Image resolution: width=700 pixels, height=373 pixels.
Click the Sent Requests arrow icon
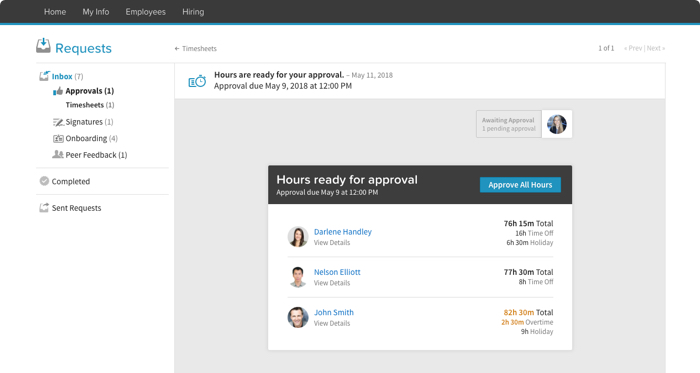[x=44, y=207]
